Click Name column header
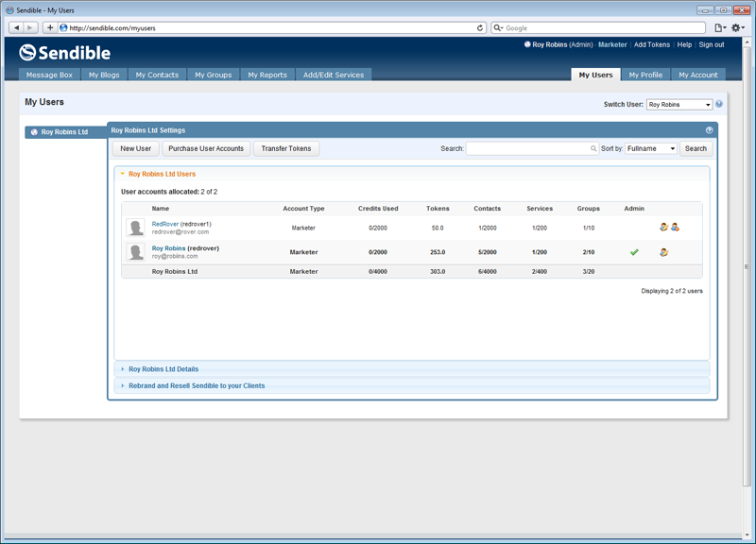Screen dimensions: 756x544 click(x=160, y=209)
